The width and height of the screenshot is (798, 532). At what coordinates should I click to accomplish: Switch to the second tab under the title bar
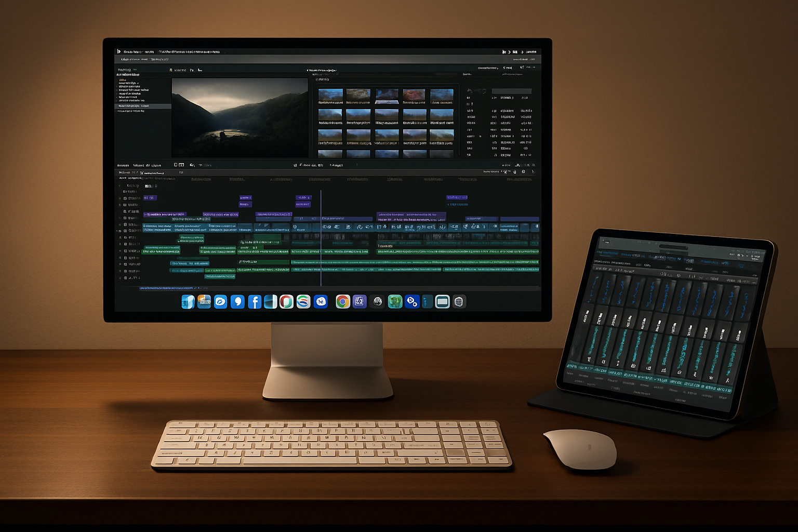(158, 59)
